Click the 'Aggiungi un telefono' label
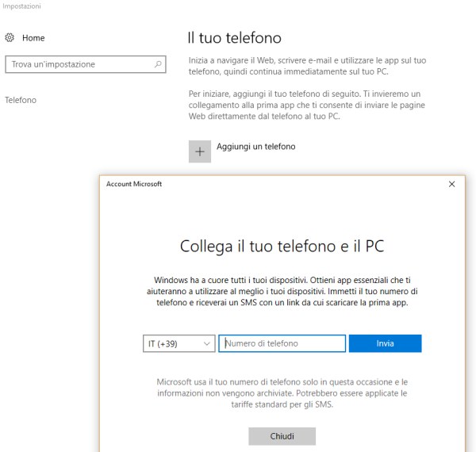The height and width of the screenshot is (452, 476). (x=256, y=147)
